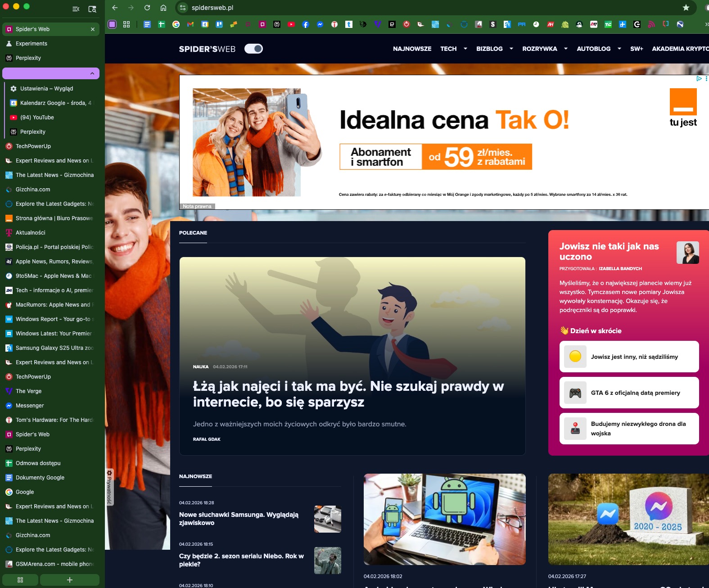Viewport: 709px width, 588px height.
Task: Expand the ROZRYWKA dropdown arrow
Action: (565, 49)
